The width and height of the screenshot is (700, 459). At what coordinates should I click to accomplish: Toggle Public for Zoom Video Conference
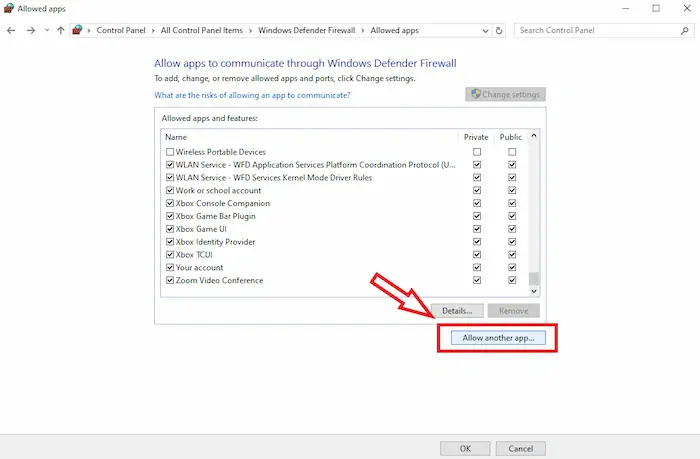[512, 280]
